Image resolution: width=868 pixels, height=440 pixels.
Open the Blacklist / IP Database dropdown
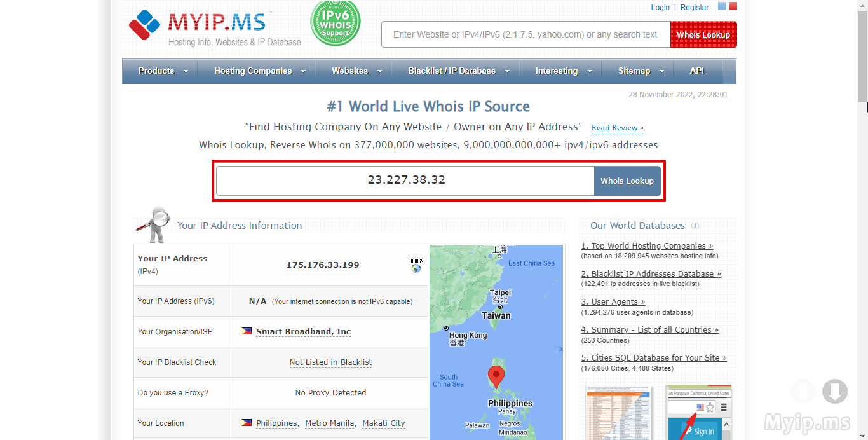[x=458, y=71]
